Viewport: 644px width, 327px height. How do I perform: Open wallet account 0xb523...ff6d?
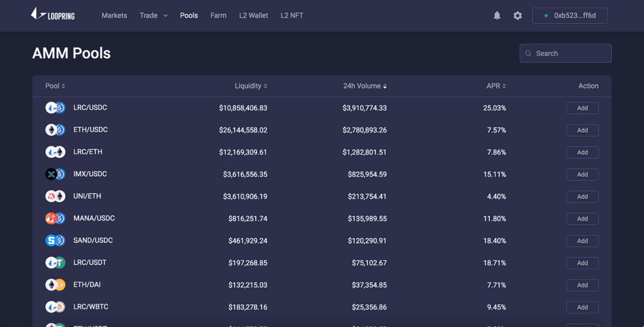click(570, 16)
